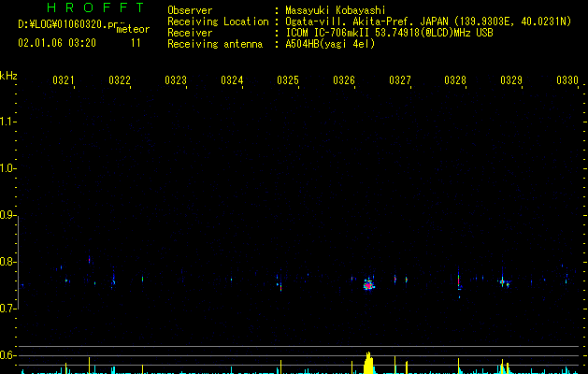Click the tall yellow power peak after 0326
The width and height of the screenshot is (588, 374).
(x=369, y=363)
